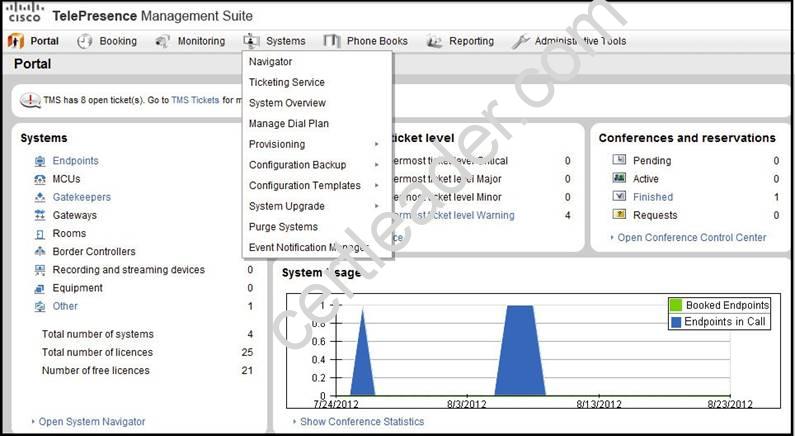Click the MCUs text label
The width and height of the screenshot is (795, 436).
point(66,179)
